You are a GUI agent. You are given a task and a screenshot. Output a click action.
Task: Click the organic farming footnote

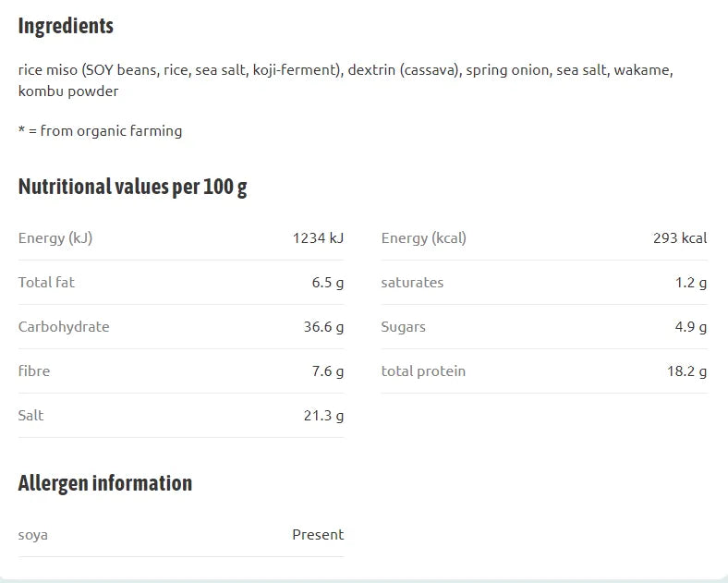point(100,131)
